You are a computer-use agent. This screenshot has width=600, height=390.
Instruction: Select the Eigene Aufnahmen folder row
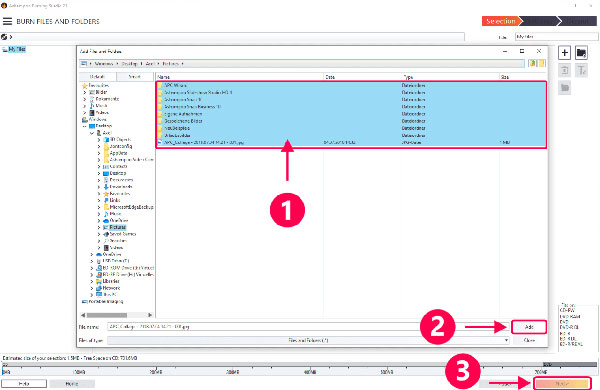click(351, 114)
